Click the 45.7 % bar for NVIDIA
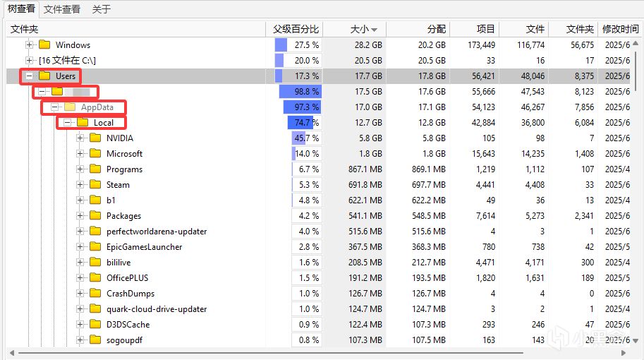 (306, 138)
